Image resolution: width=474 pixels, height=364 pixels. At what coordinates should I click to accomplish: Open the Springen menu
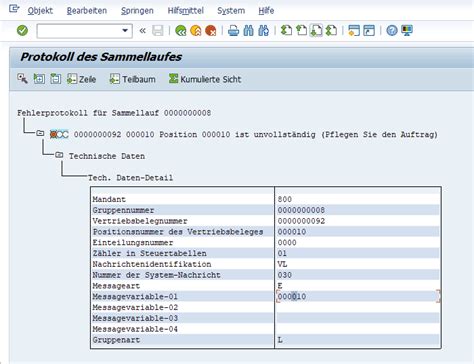pos(137,11)
